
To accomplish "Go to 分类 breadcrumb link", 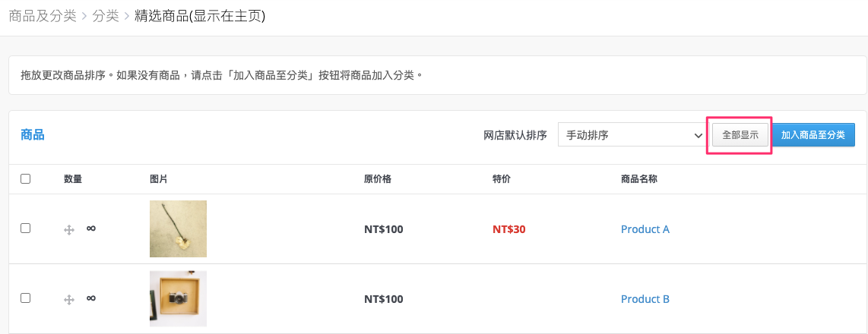I will point(106,16).
